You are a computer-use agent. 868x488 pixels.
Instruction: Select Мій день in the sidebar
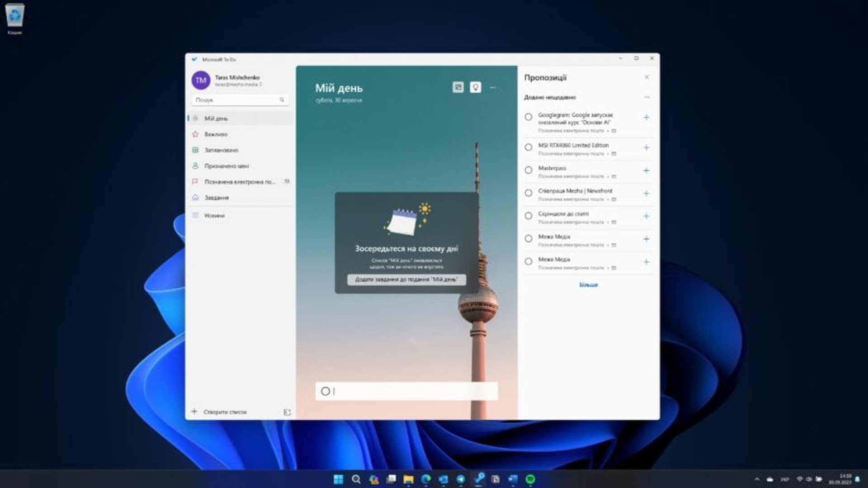241,118
